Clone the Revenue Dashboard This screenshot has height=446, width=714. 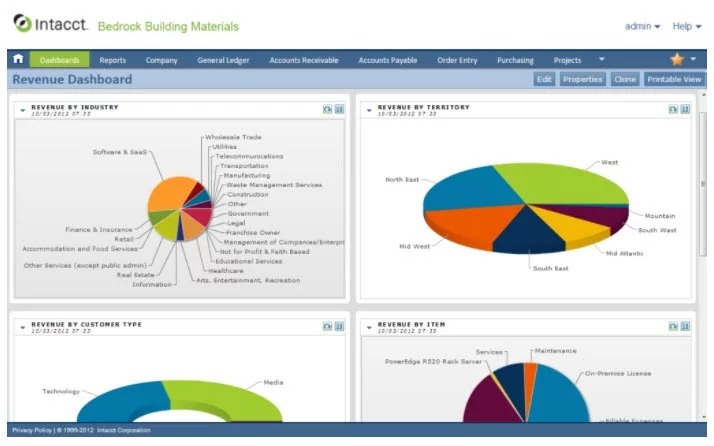[625, 79]
